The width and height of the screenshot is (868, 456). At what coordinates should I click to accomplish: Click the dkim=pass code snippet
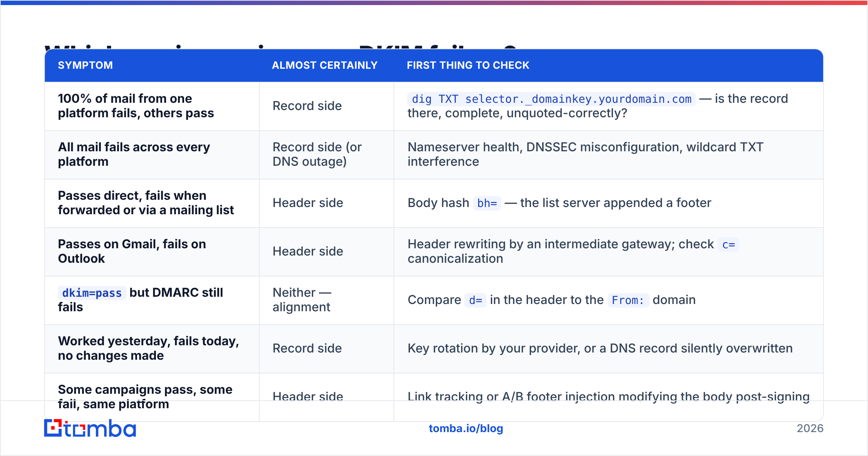pyautogui.click(x=92, y=293)
